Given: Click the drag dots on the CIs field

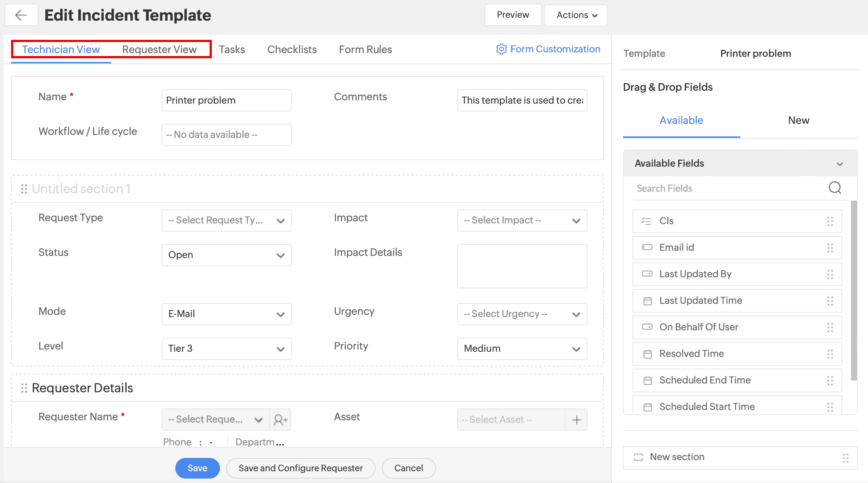Looking at the screenshot, I should click(830, 221).
